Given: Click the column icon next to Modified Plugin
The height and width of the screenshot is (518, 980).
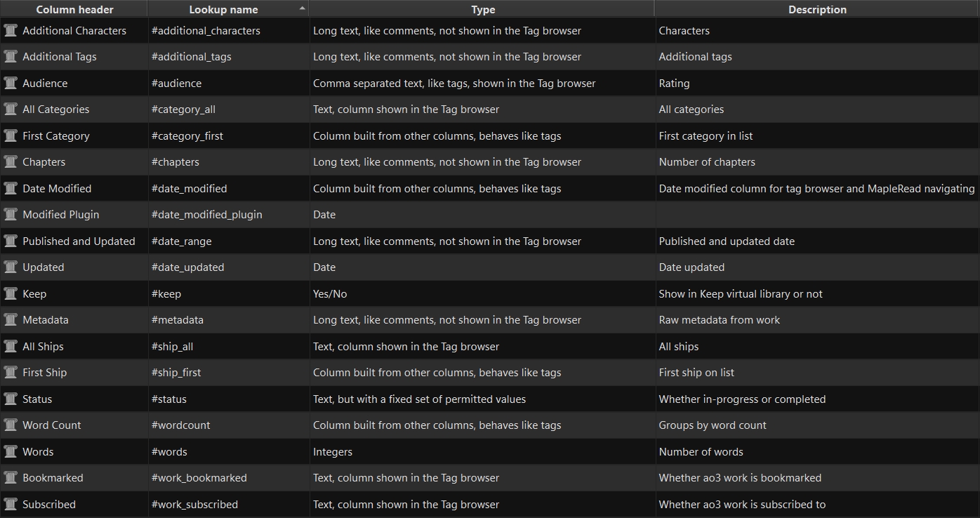Looking at the screenshot, I should point(11,215).
